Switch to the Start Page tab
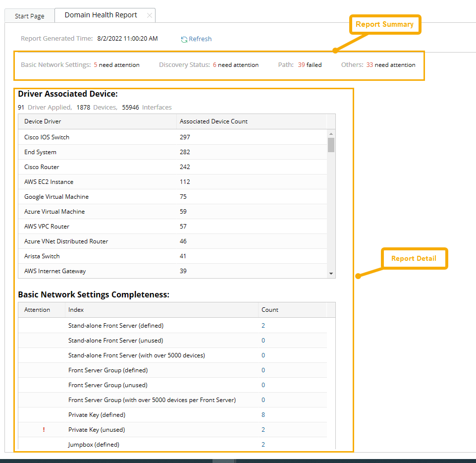Viewport: 476px width, 463px height. pyautogui.click(x=29, y=15)
